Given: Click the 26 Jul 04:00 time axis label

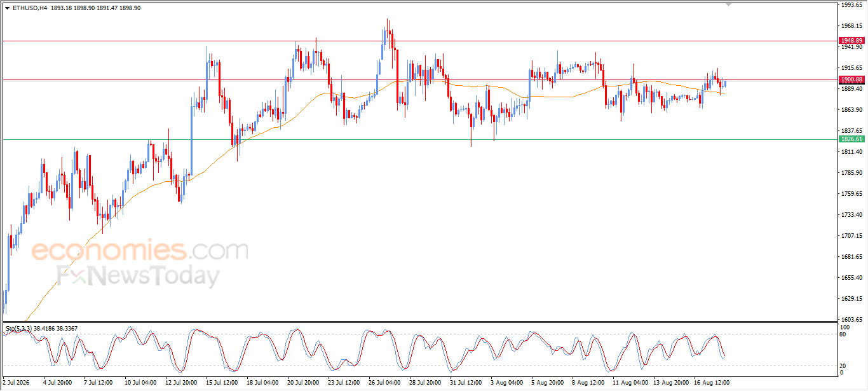Looking at the screenshot, I should (x=384, y=383).
